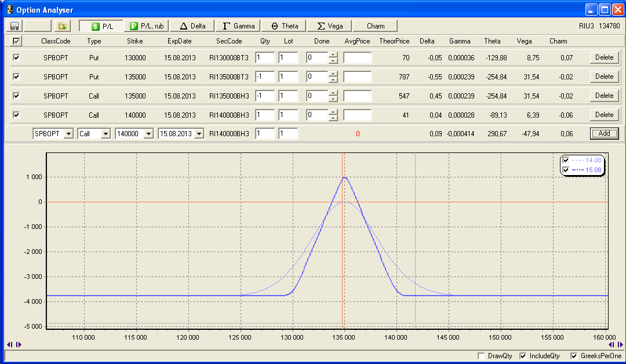The image size is (626, 364).
Task: Enable the DrawQty checkbox
Action: 481,356
